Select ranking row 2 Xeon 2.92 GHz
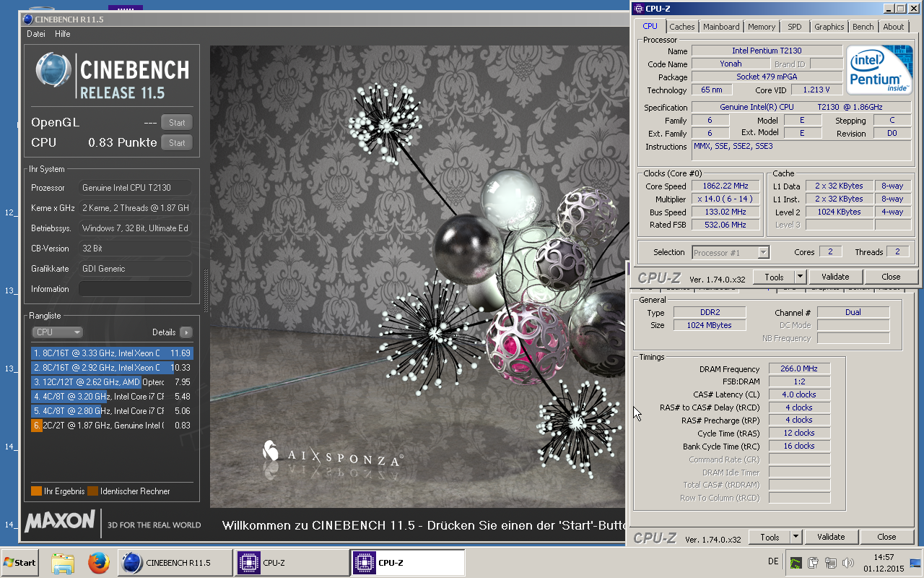The width and height of the screenshot is (924, 578). (x=112, y=368)
